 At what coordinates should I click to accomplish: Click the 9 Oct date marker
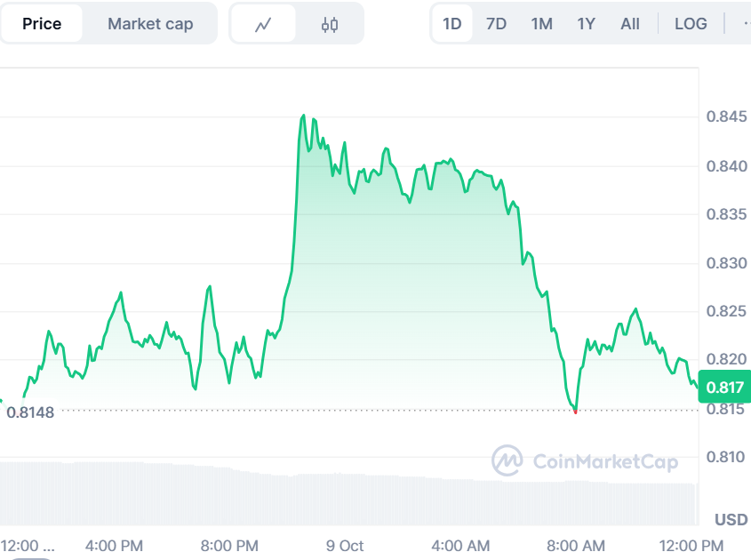(345, 545)
